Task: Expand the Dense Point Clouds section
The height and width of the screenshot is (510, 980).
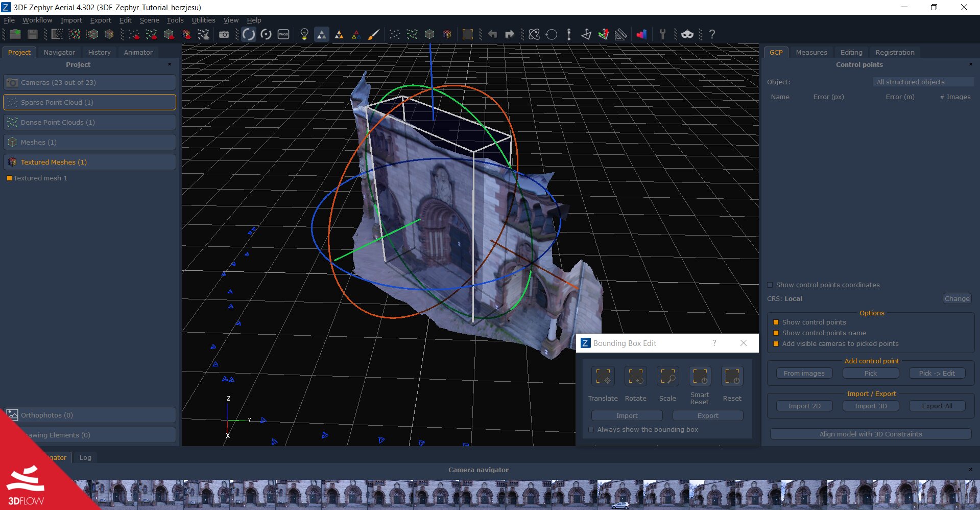Action: 89,122
